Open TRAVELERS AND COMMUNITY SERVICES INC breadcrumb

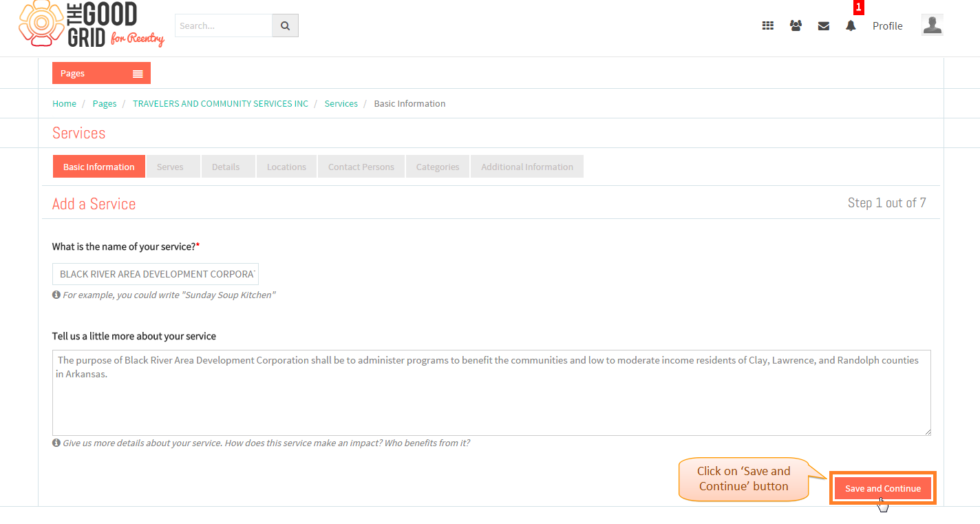(220, 104)
